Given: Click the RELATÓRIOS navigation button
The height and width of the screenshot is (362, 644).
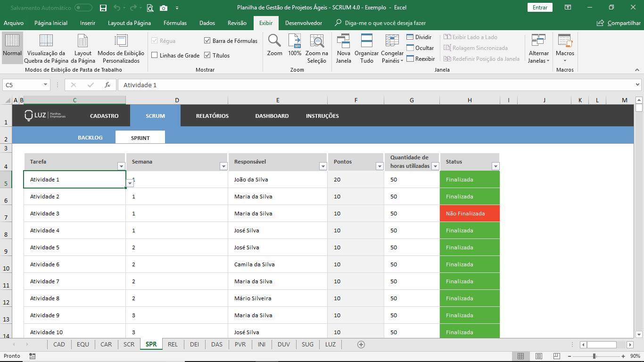Looking at the screenshot, I should [212, 116].
